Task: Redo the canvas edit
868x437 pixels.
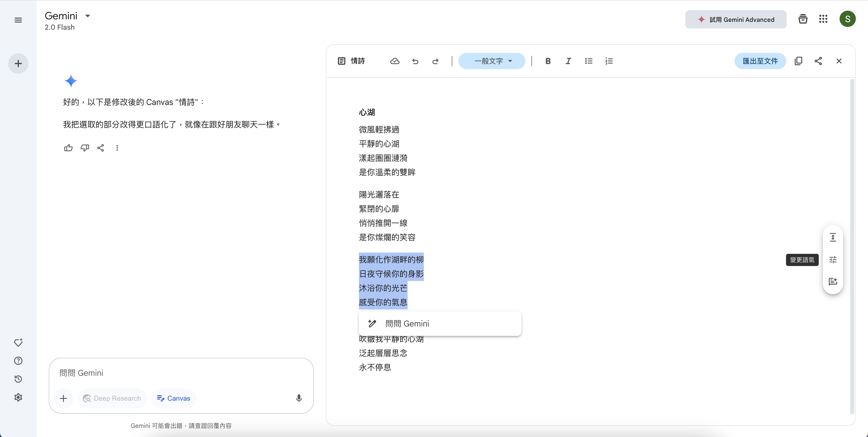Action: [x=435, y=61]
